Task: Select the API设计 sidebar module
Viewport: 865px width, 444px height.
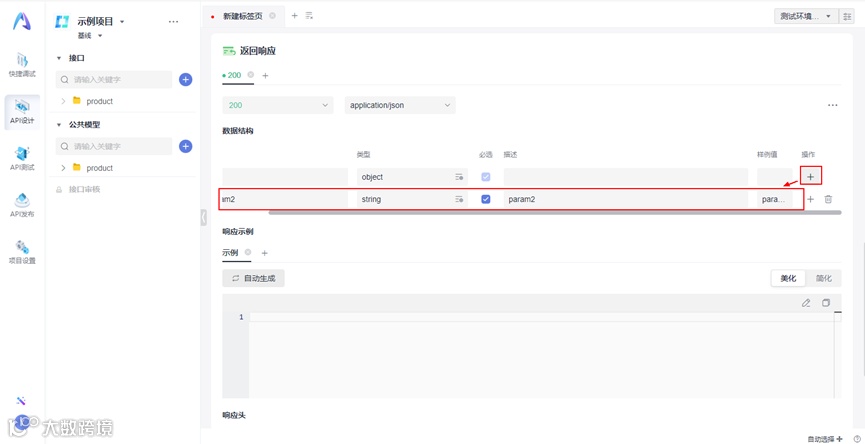Action: click(22, 112)
